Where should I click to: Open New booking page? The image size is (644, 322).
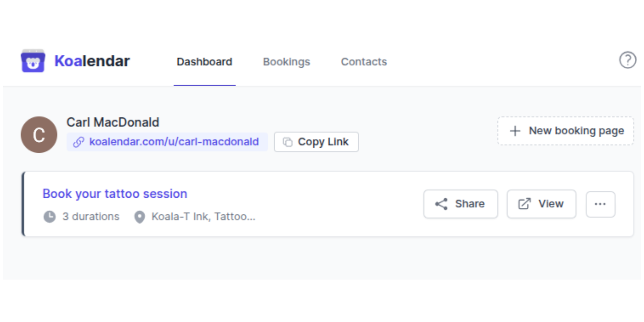pyautogui.click(x=565, y=131)
